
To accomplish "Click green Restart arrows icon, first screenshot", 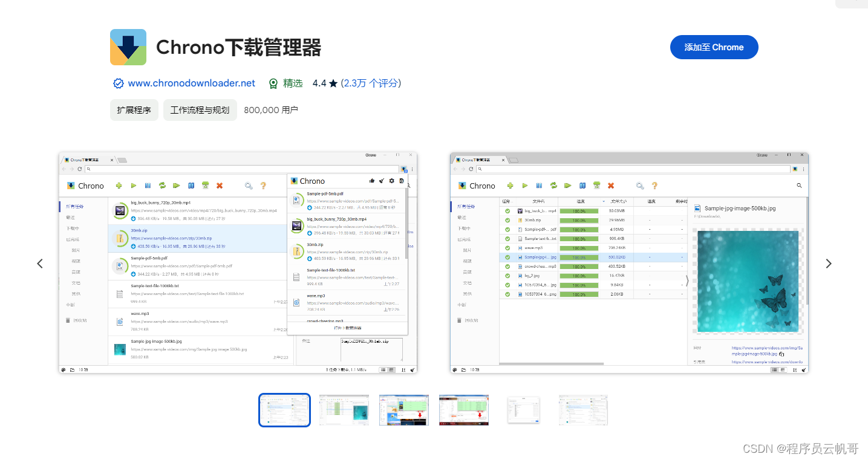I will pyautogui.click(x=162, y=186).
